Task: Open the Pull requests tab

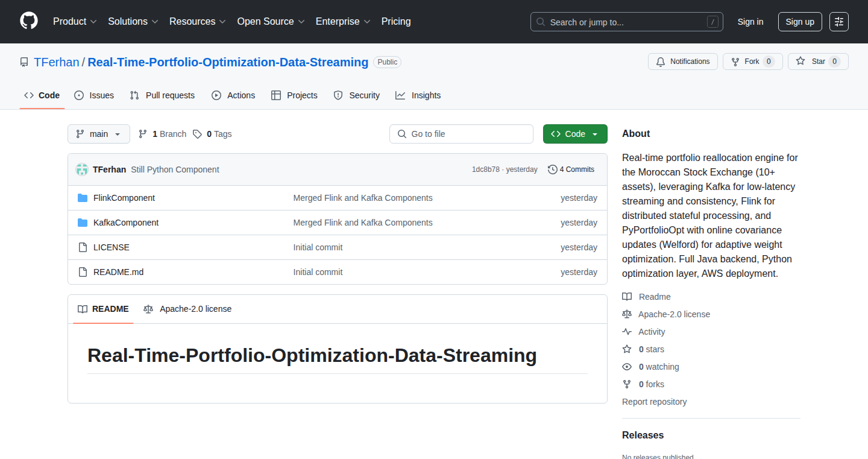Action: pyautogui.click(x=162, y=95)
